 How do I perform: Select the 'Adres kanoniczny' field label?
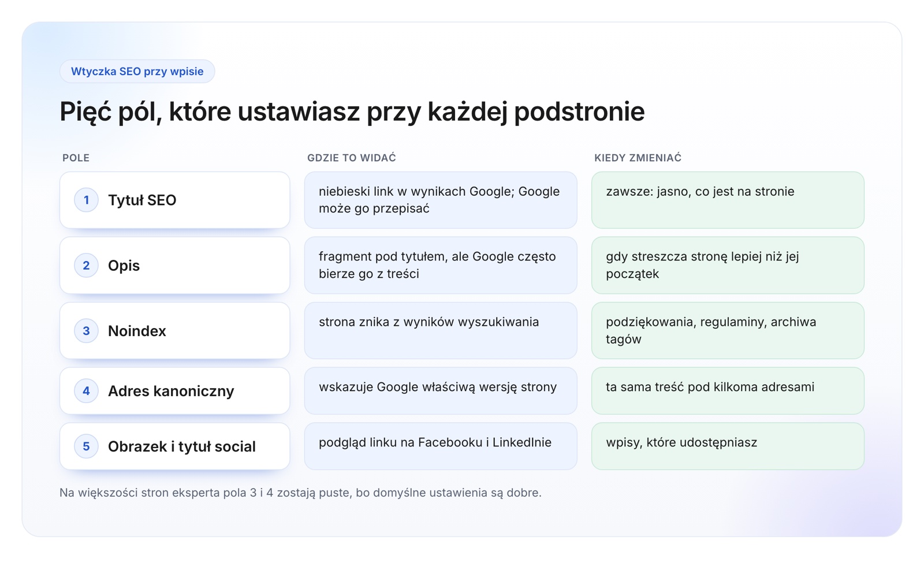pos(171,391)
